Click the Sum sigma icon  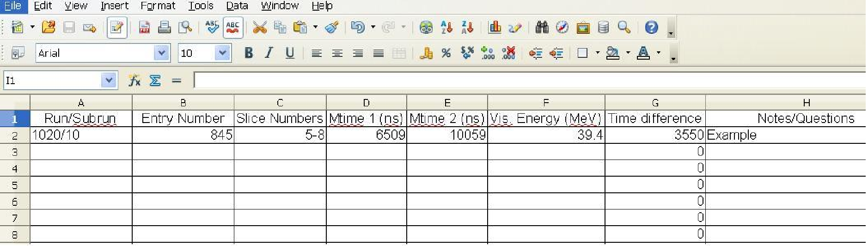(x=155, y=81)
